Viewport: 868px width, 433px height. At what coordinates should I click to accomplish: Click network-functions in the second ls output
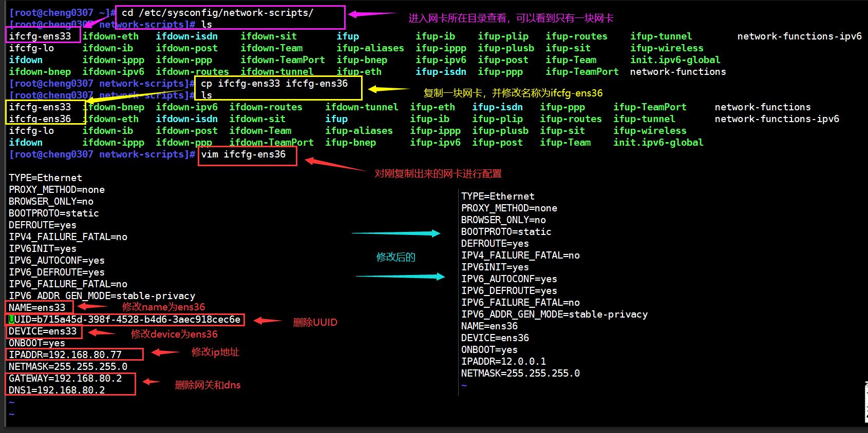(763, 107)
